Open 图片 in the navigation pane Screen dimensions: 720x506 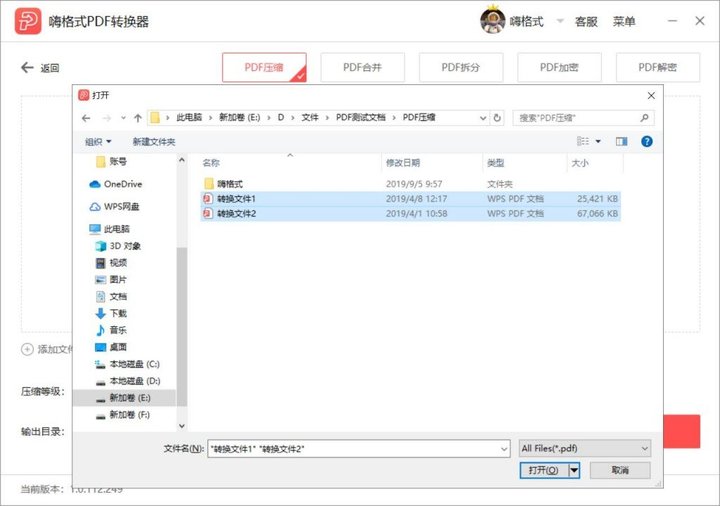coord(112,280)
